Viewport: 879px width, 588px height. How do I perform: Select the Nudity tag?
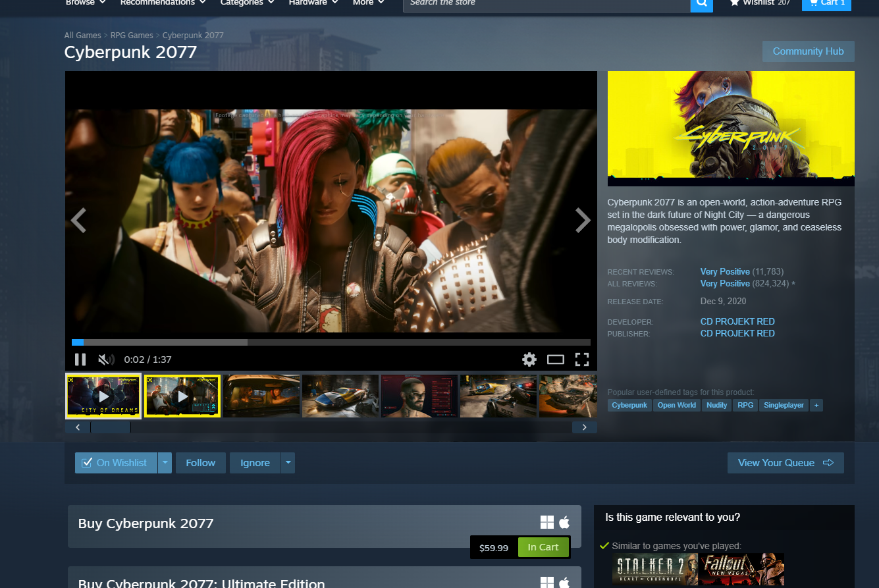click(717, 405)
